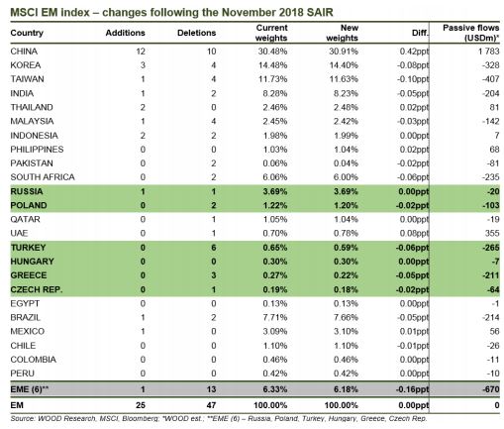Click the Passive flows (USDm) header

coord(470,33)
